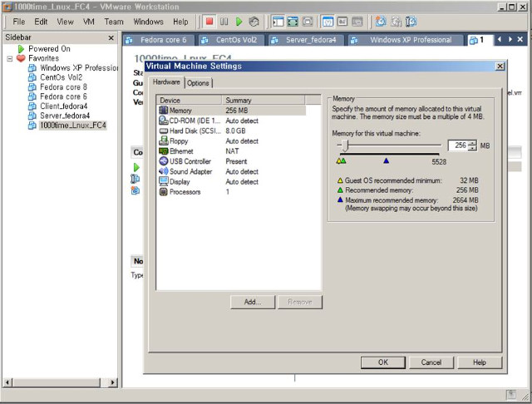
Task: Switch to the Fedora core 6 tab
Action: [x=159, y=40]
